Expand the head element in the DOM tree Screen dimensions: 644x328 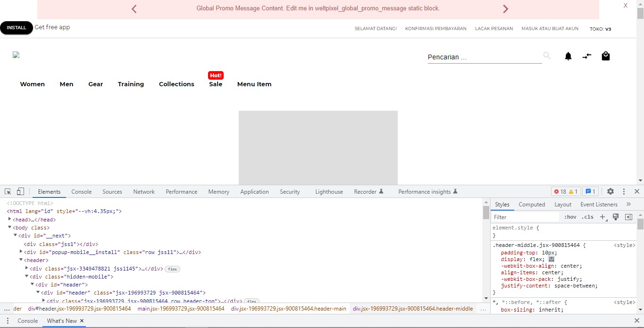point(10,219)
